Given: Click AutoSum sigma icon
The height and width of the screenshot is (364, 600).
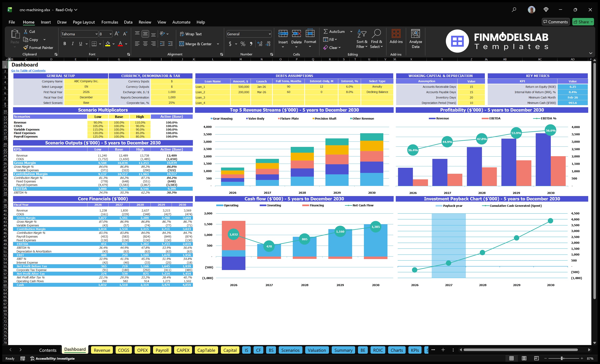Looking at the screenshot, I should pyautogui.click(x=326, y=31).
